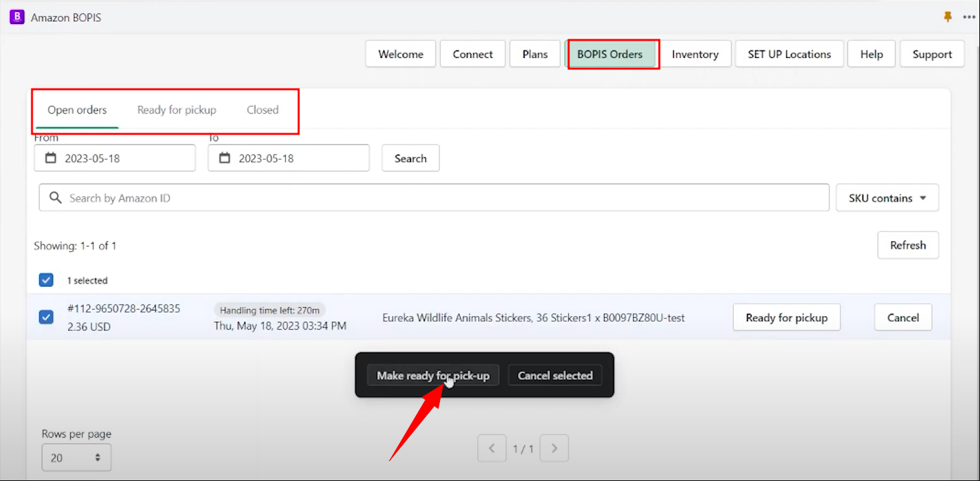
Task: Mark the order row Ready for pickup
Action: click(x=787, y=317)
